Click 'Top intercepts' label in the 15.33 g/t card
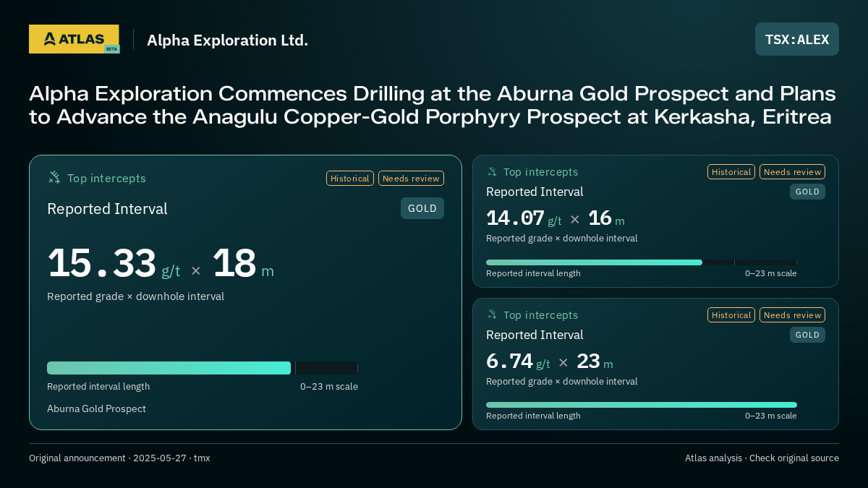 106,178
